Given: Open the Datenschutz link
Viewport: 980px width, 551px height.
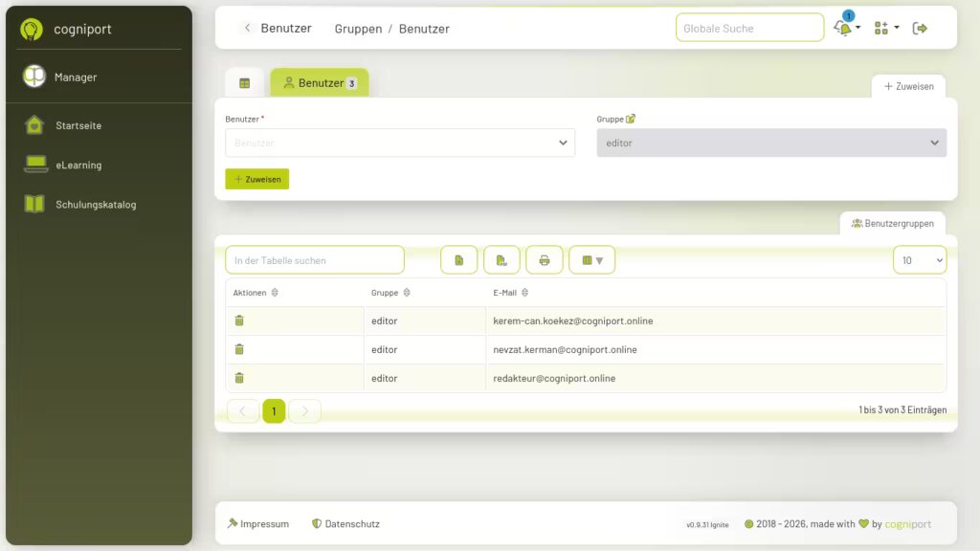Looking at the screenshot, I should [345, 523].
